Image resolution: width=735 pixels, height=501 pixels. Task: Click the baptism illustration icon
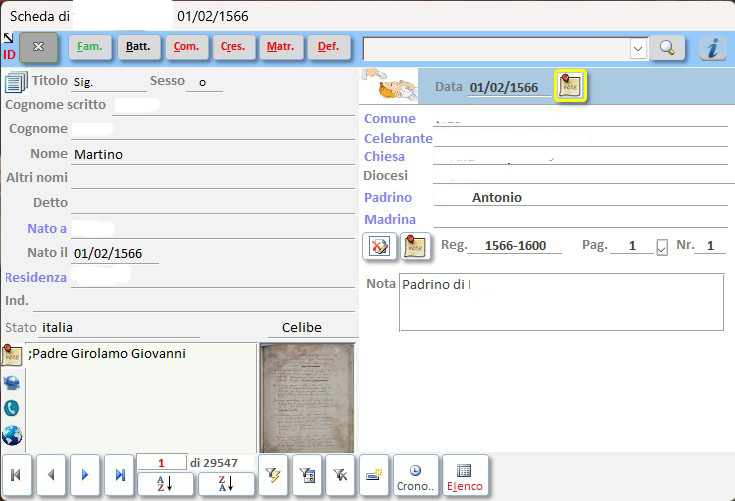390,86
